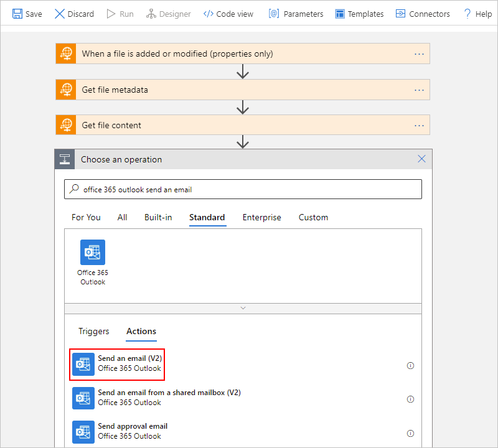Open ellipsis menu for Get file content
This screenshot has height=448, width=498.
pos(420,125)
